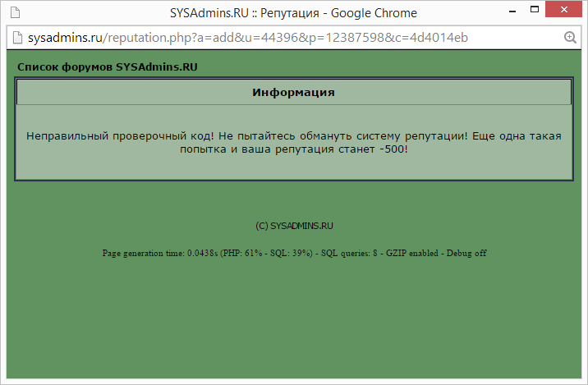Screen dimensions: 588x385
Task: Select the sysadmins.ru address bar URL
Action: (x=248, y=38)
